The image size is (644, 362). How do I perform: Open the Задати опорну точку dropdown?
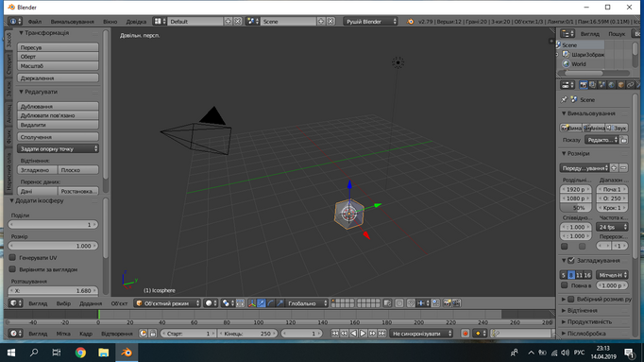click(x=58, y=148)
